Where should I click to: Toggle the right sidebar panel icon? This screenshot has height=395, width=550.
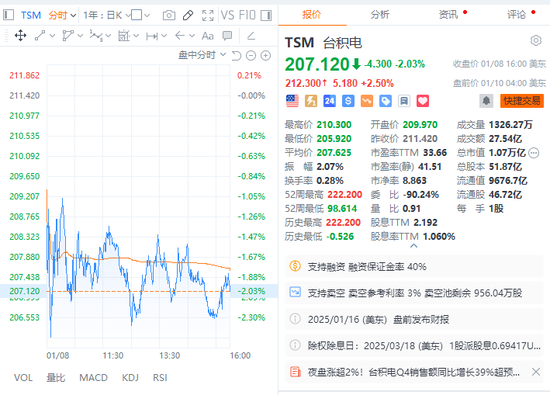pyautogui.click(x=266, y=15)
